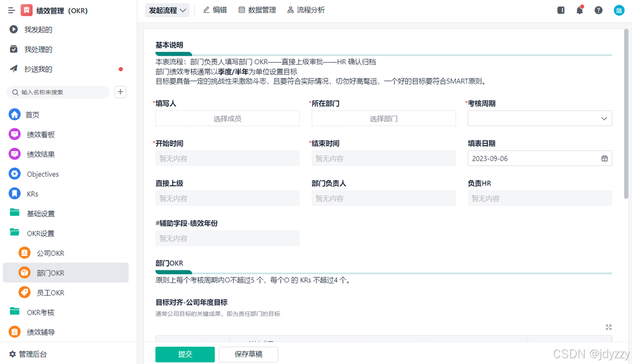Open help via the question mark icon
The image size is (632, 364).
[599, 10]
